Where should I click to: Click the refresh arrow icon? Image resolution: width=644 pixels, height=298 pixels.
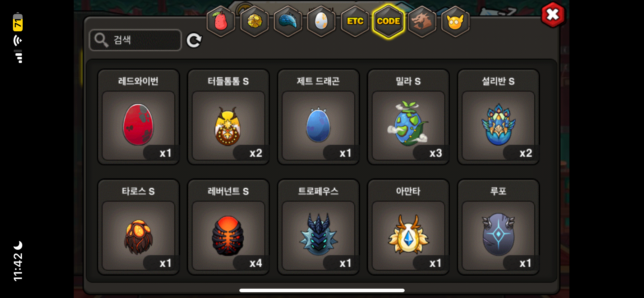[194, 40]
